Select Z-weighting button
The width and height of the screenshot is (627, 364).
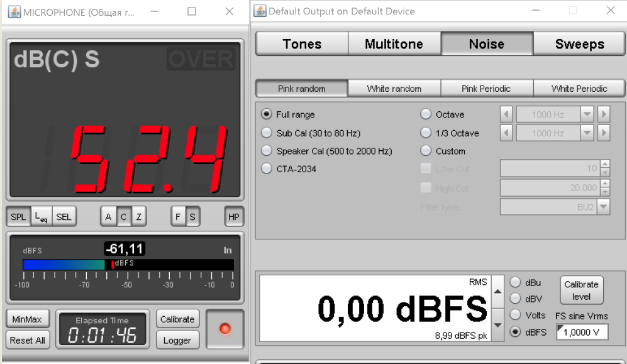click(138, 217)
